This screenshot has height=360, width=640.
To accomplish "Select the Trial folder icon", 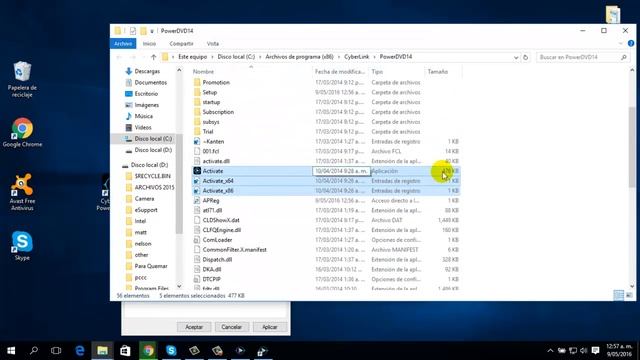I will click(x=197, y=131).
